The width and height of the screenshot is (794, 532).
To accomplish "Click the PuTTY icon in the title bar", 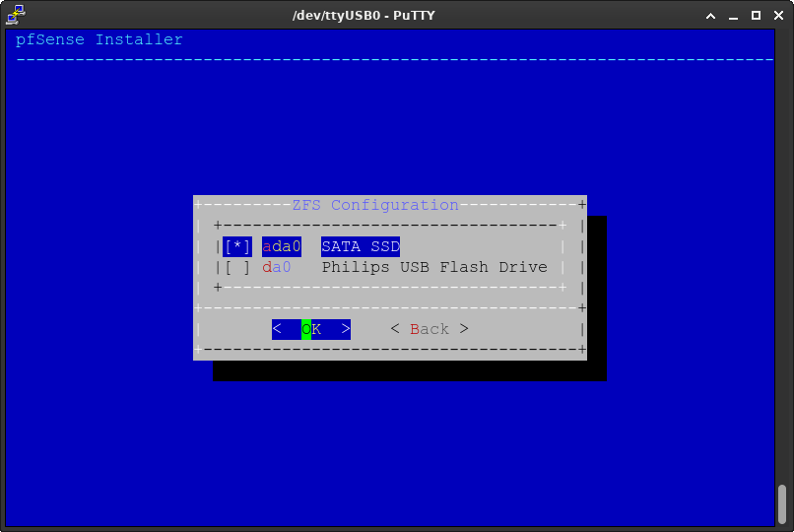I will pyautogui.click(x=15, y=14).
